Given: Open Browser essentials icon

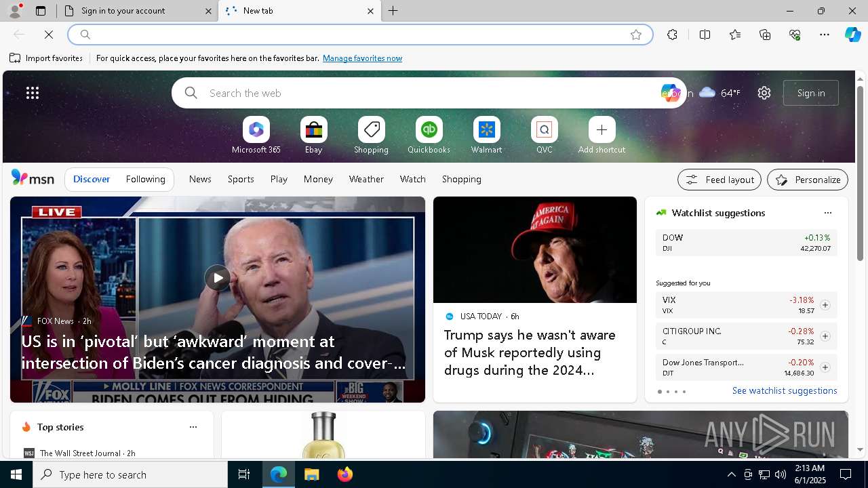Looking at the screenshot, I should point(795,35).
